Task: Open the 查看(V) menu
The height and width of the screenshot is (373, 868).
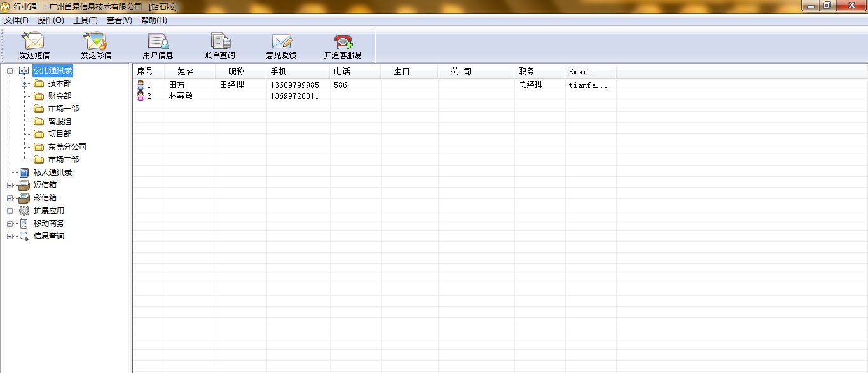Action: coord(119,20)
